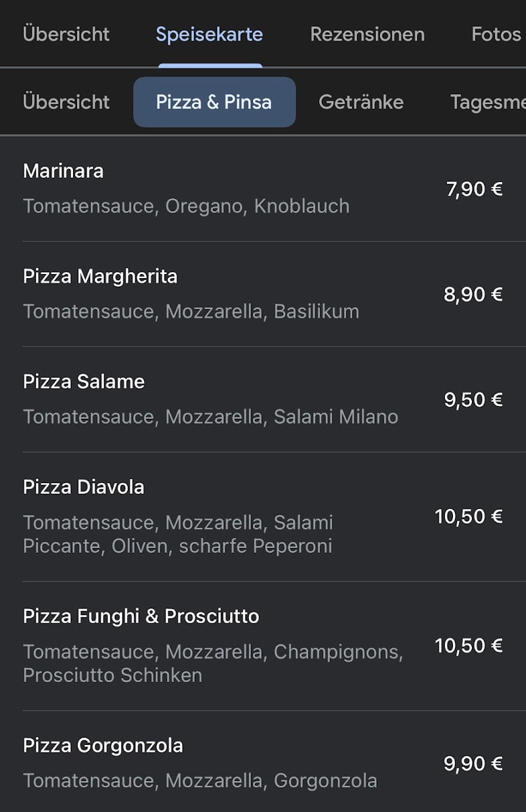Select the Speisekarte tab

(210, 34)
